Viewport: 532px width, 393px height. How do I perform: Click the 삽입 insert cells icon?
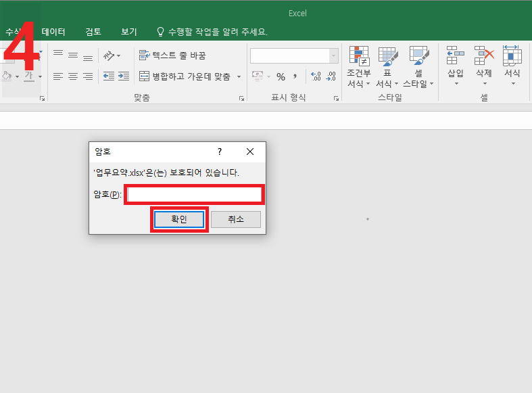point(456,55)
